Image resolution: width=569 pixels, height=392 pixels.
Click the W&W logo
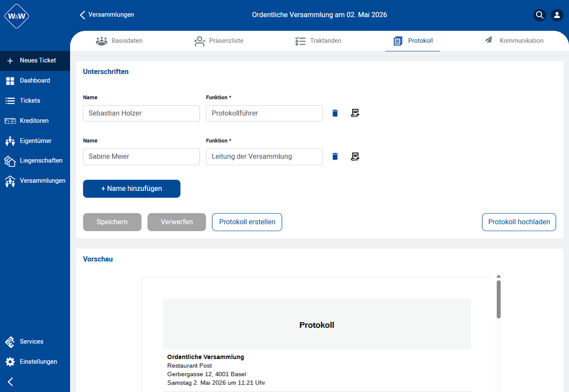[17, 16]
